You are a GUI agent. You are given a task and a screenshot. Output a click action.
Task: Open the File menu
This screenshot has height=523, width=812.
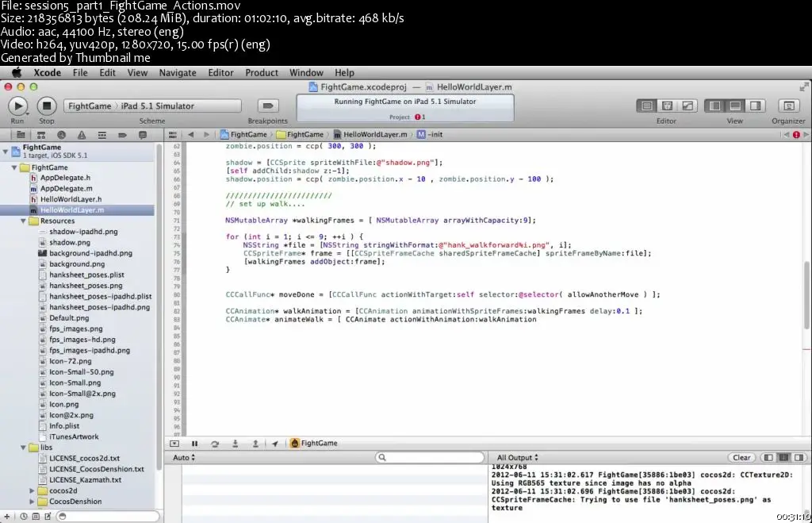click(80, 72)
